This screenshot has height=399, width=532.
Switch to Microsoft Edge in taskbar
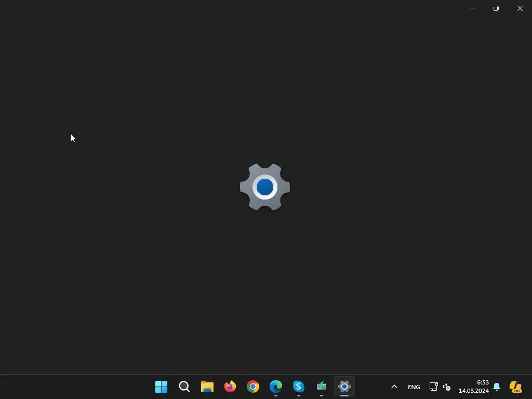(276, 387)
